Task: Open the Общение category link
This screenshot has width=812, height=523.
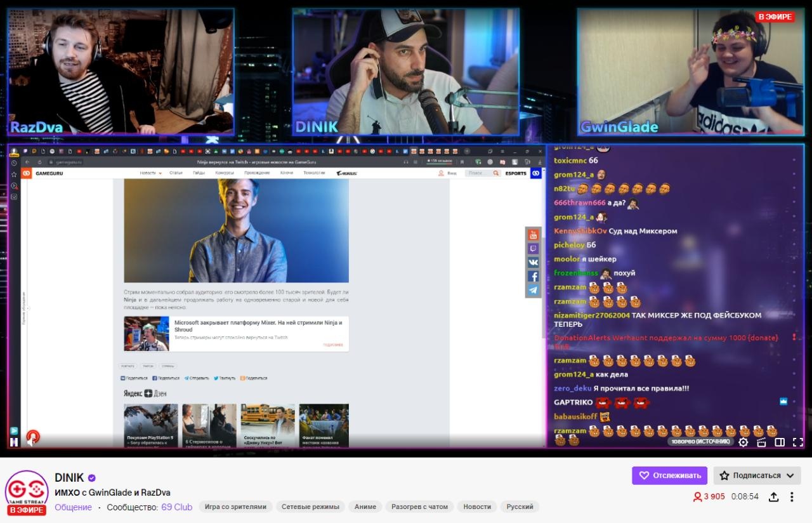Action: pos(73,507)
